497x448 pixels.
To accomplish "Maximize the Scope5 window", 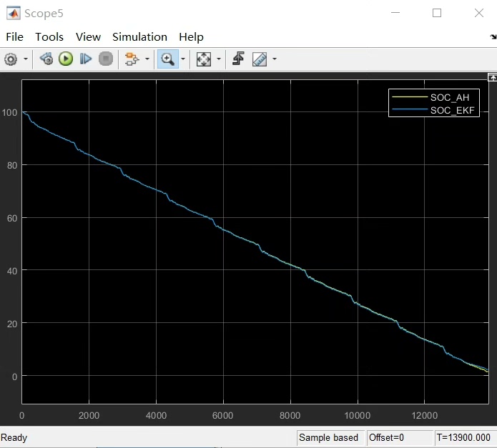I will tap(437, 13).
